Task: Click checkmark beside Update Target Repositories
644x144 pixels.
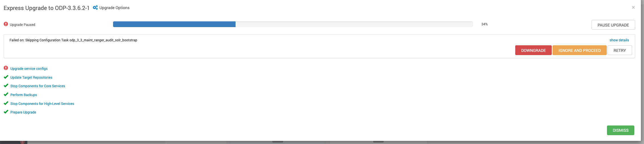Action: (x=6, y=77)
